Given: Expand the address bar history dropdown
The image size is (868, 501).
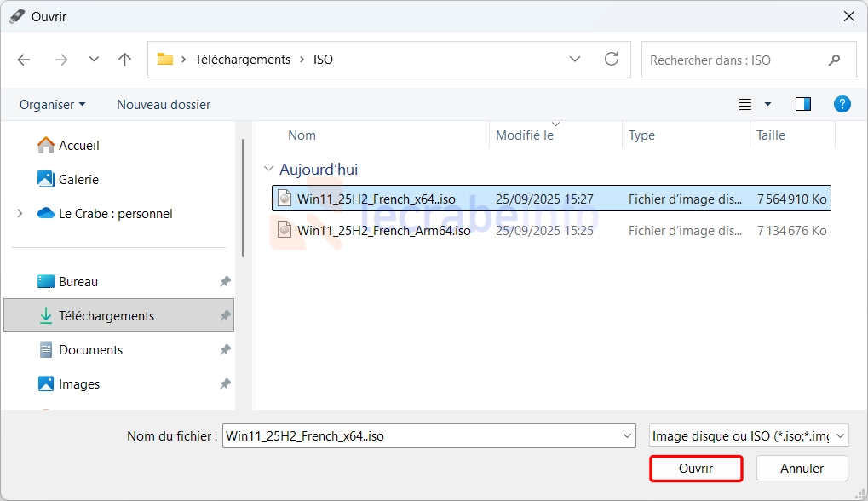Looking at the screenshot, I should pyautogui.click(x=576, y=60).
